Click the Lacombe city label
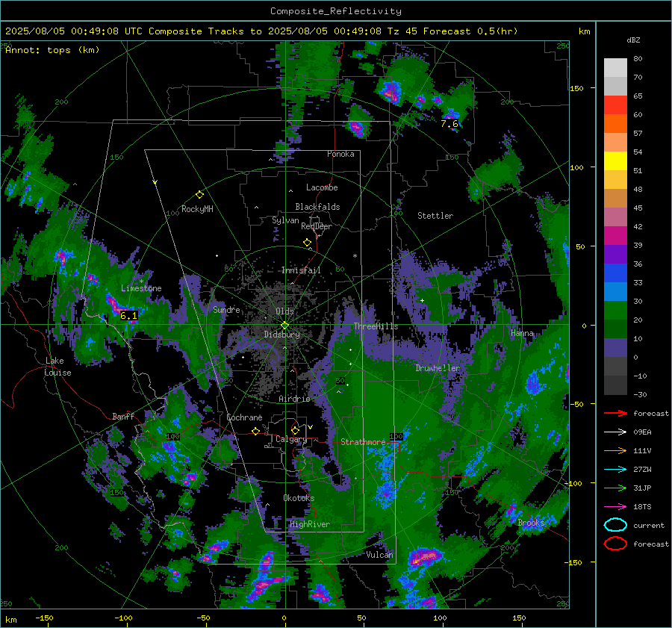 tap(322, 187)
